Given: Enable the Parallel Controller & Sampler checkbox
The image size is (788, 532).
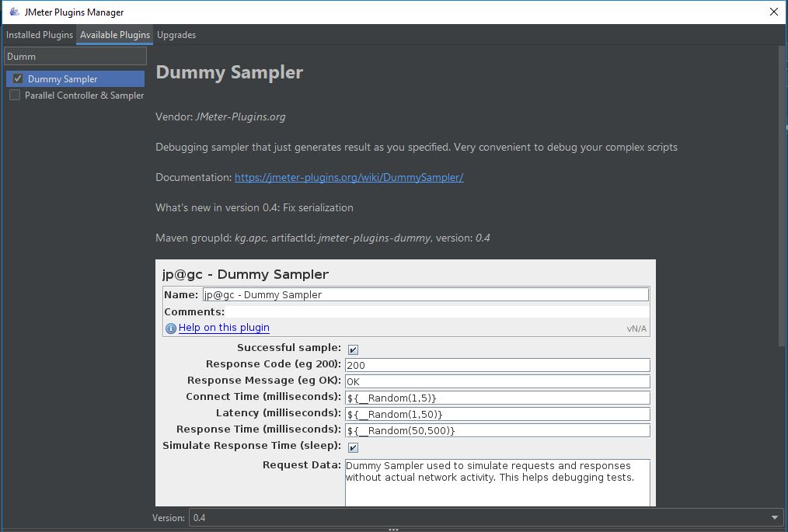Looking at the screenshot, I should (x=15, y=95).
